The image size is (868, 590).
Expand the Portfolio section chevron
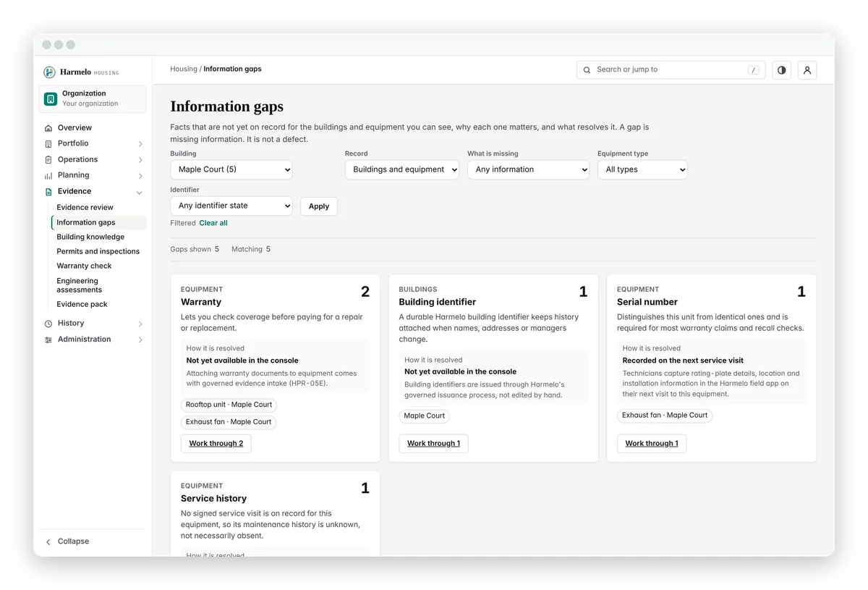coord(140,144)
